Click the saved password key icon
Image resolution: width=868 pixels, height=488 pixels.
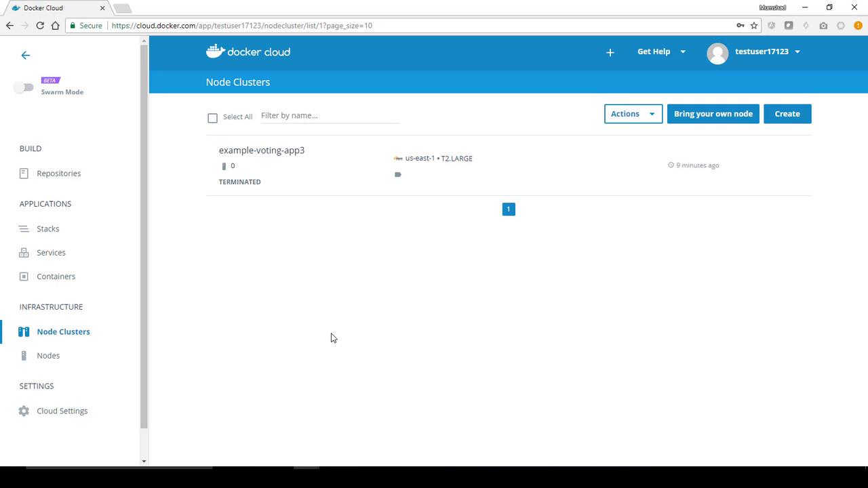(740, 26)
